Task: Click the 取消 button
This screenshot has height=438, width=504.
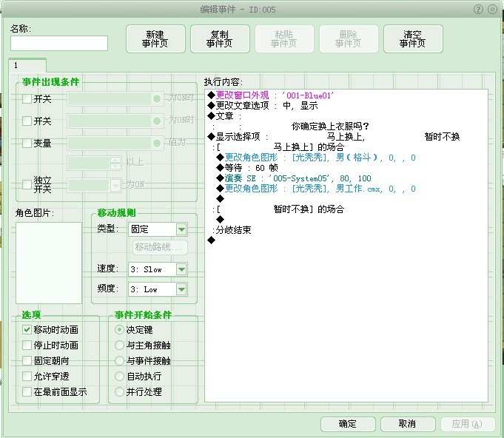Action: pyautogui.click(x=408, y=424)
